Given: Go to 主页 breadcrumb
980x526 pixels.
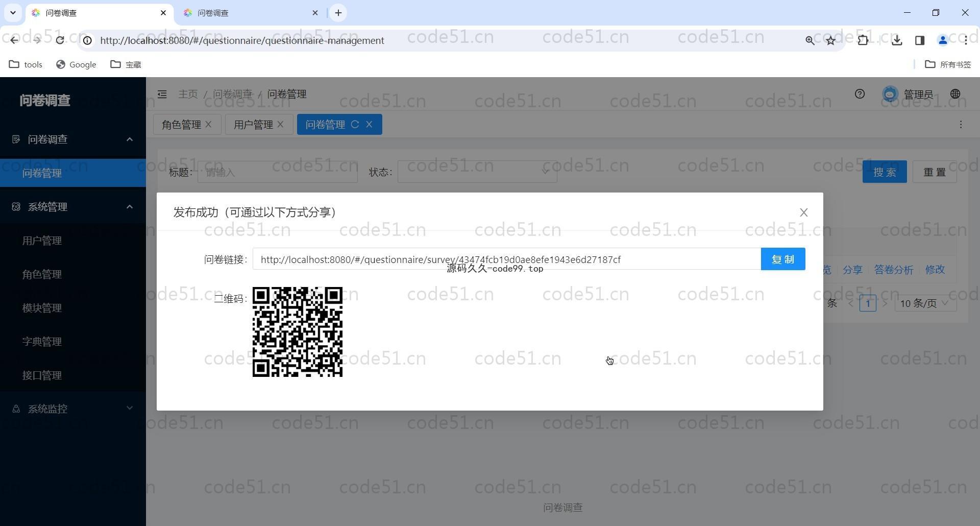Looking at the screenshot, I should tap(188, 94).
